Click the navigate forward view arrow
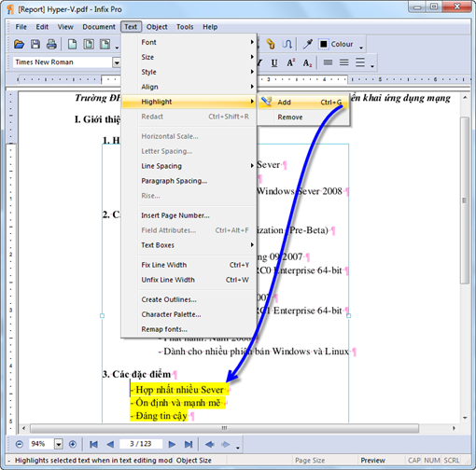The image size is (476, 470). tap(226, 445)
